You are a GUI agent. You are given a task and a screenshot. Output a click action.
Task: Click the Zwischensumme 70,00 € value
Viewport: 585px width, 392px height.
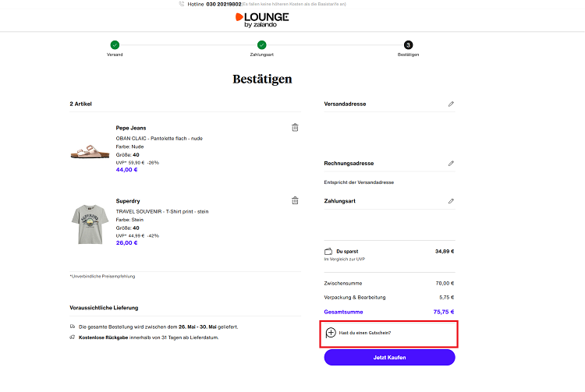point(445,283)
